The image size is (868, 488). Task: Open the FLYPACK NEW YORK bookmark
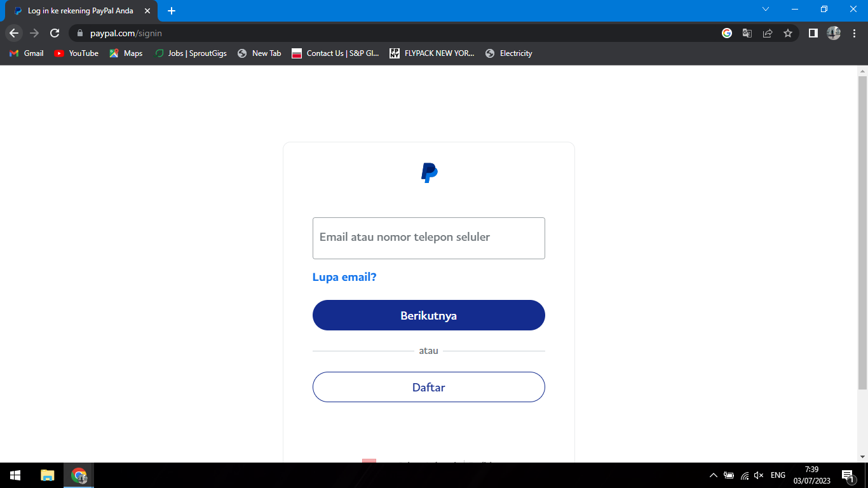pyautogui.click(x=432, y=53)
